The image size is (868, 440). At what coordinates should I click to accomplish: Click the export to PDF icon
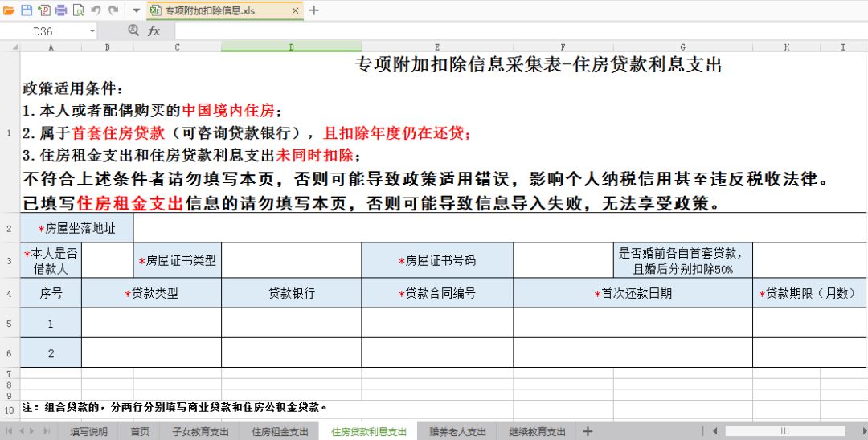point(43,10)
